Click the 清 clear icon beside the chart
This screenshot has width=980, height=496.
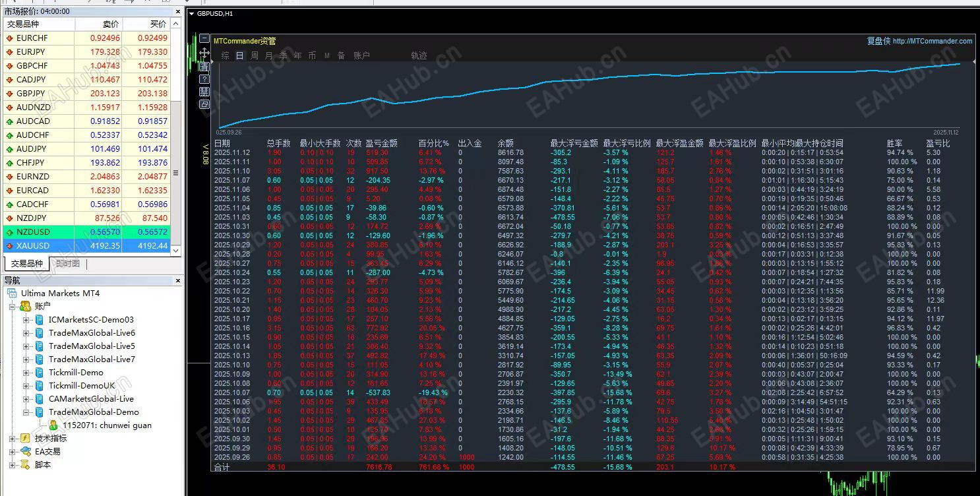click(x=204, y=67)
